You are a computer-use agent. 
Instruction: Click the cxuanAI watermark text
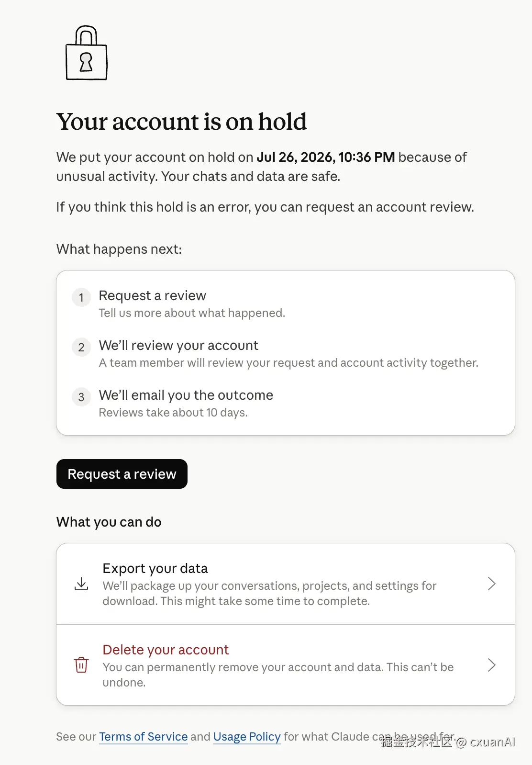[493, 742]
